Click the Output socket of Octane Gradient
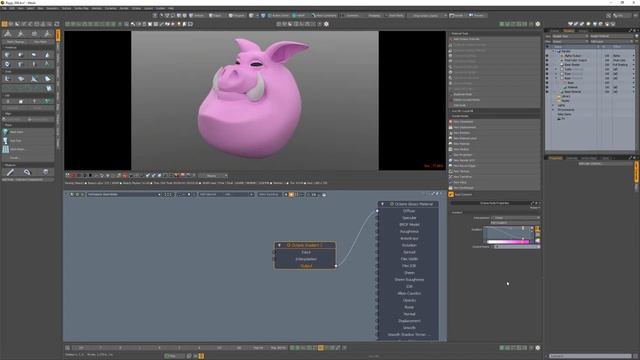 point(336,266)
